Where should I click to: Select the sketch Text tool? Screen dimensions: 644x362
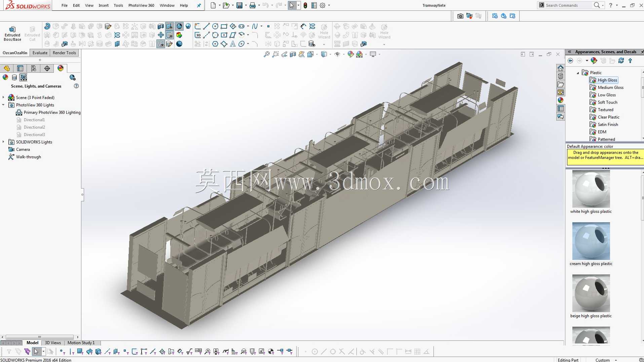[x=233, y=44]
